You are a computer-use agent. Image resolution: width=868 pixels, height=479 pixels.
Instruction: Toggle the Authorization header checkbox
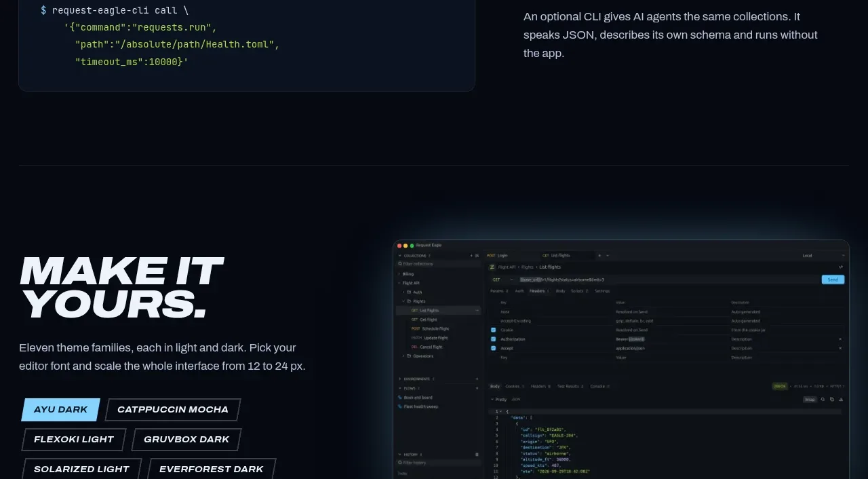pos(493,339)
